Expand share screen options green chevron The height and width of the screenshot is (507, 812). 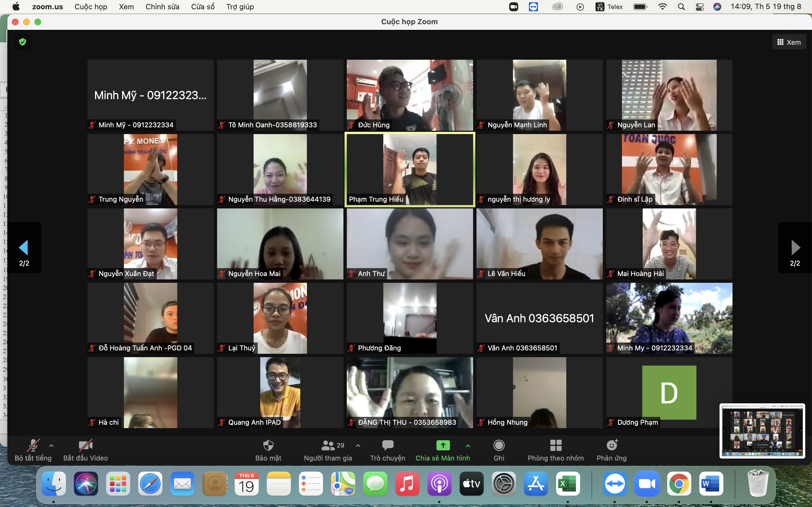click(x=468, y=446)
